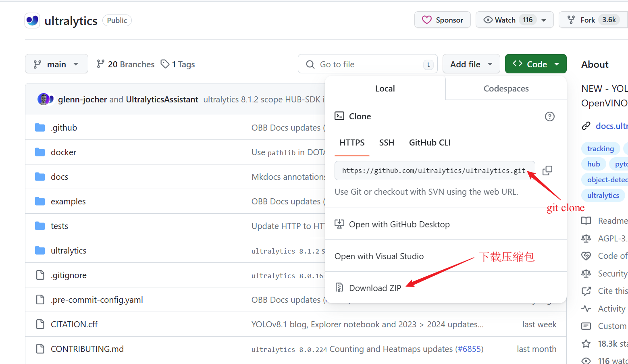This screenshot has width=628, height=364.
Task: Click the Clone help question mark icon
Action: 549,116
